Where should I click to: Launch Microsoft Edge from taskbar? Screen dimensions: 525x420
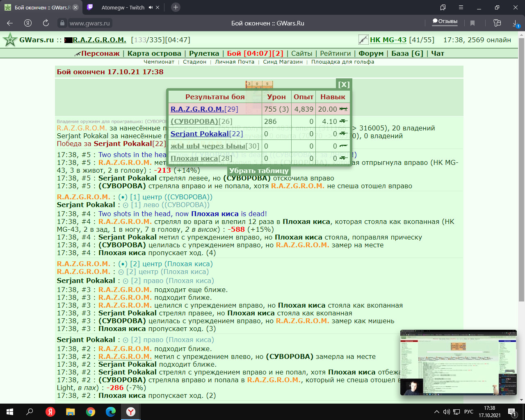pos(111,412)
